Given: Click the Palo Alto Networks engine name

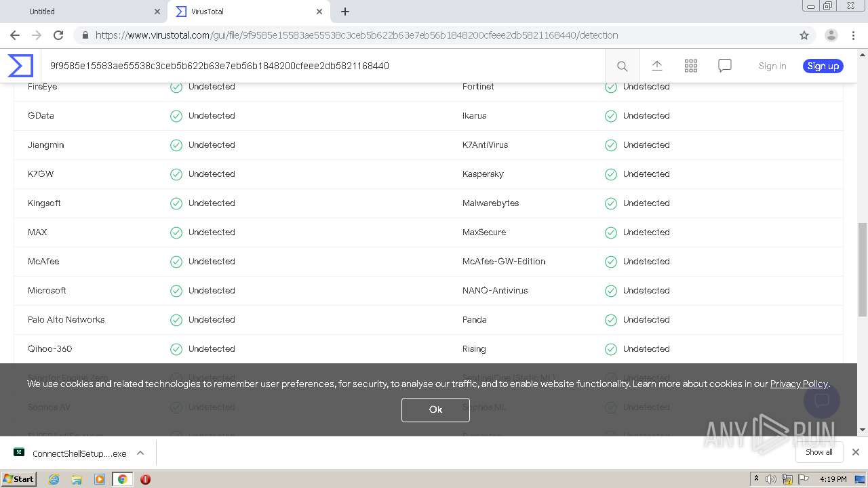Looking at the screenshot, I should click(66, 320).
